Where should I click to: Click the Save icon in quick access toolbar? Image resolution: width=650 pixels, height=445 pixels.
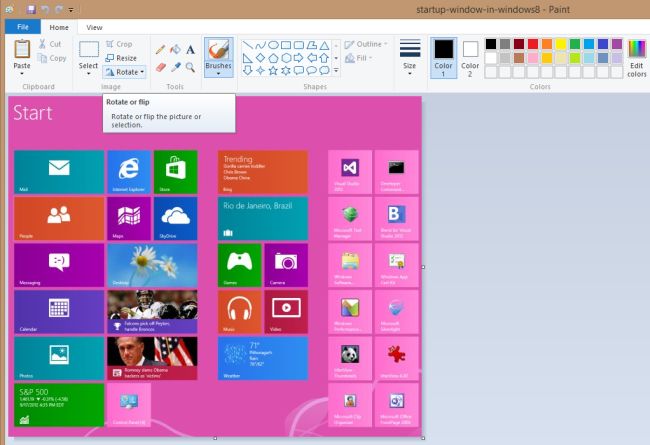31,9
